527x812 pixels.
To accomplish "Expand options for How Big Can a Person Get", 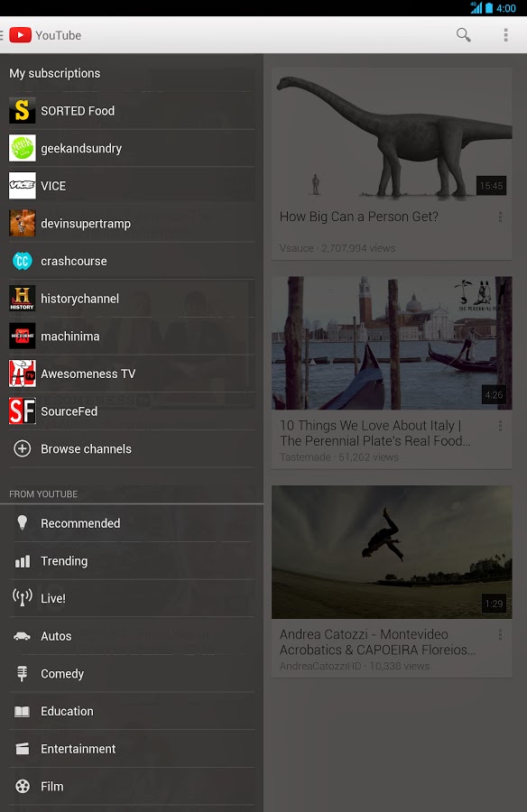I will [500, 217].
